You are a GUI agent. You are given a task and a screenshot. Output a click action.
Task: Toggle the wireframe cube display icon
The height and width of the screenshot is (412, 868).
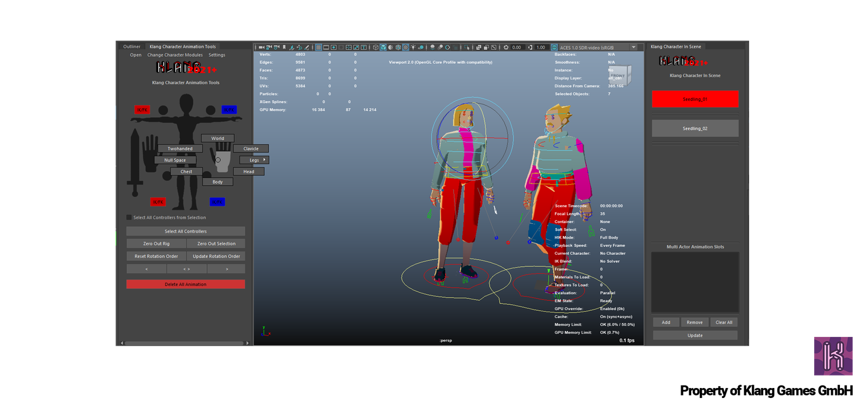(375, 47)
